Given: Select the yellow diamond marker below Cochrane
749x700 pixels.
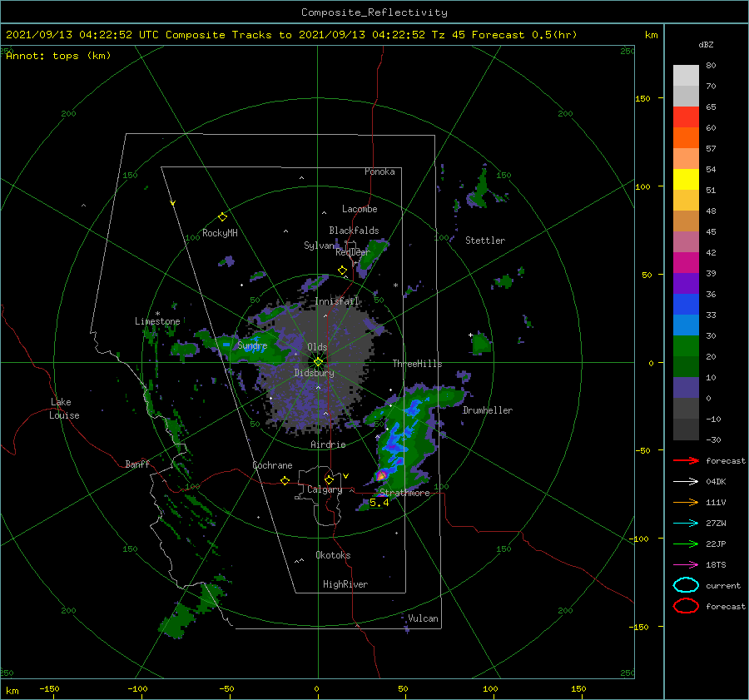Looking at the screenshot, I should click(285, 480).
